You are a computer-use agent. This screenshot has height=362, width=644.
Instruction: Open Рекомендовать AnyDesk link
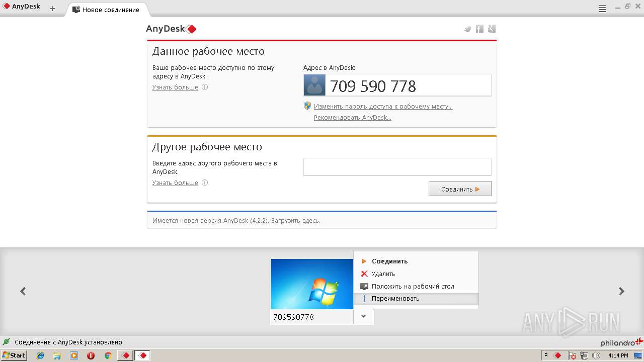coord(352,117)
